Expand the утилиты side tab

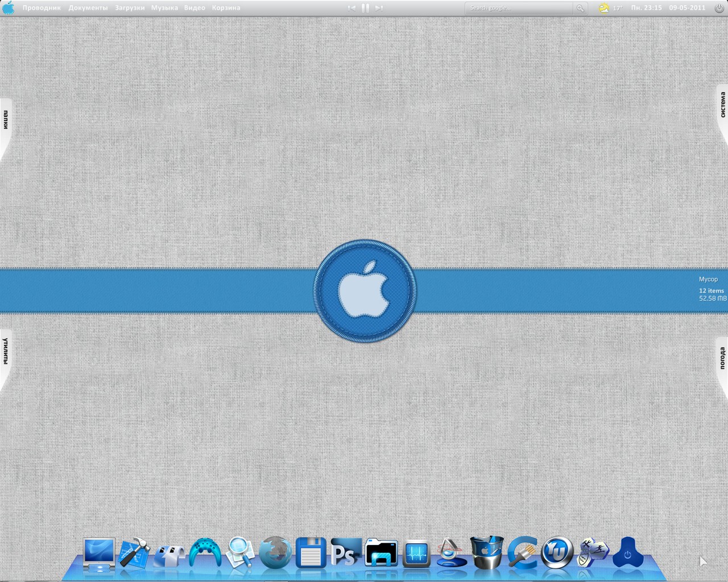tap(5, 351)
